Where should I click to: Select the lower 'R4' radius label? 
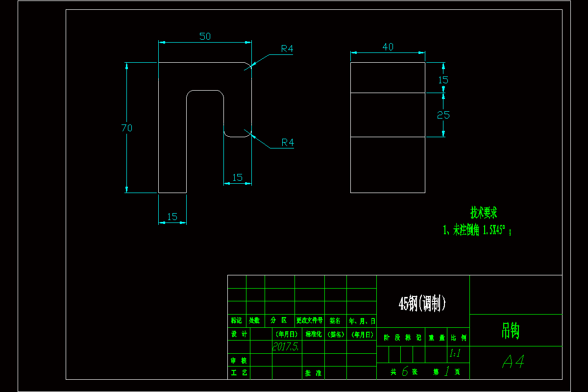(x=288, y=143)
